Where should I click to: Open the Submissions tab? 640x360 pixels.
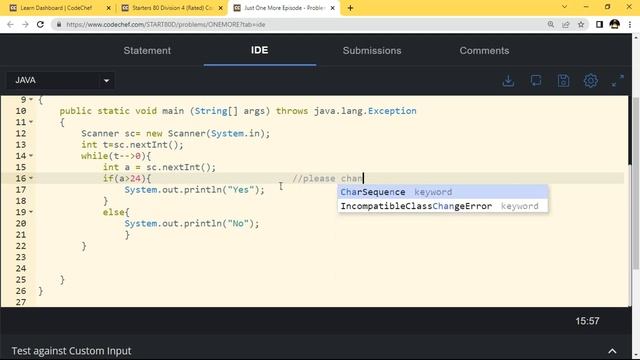[372, 51]
